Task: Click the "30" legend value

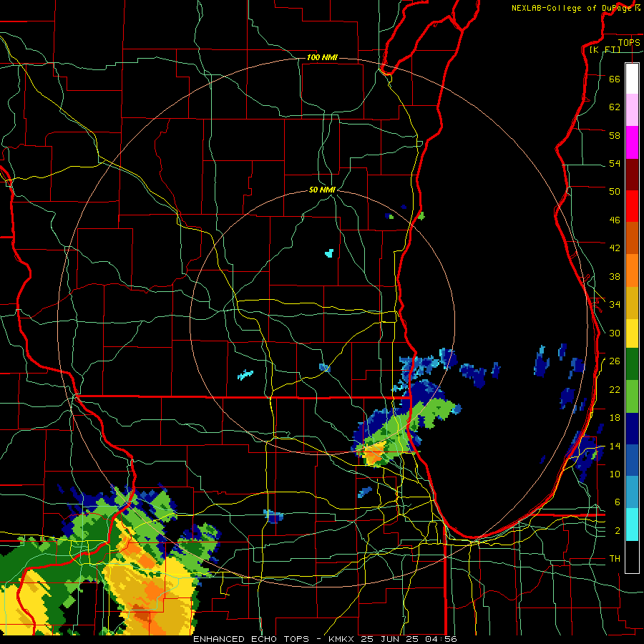Action: coord(615,333)
